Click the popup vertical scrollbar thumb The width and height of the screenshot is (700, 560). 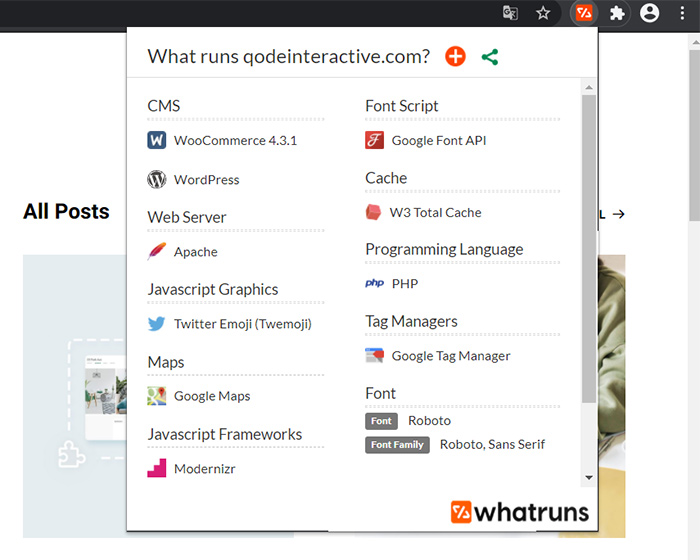pyautogui.click(x=589, y=248)
